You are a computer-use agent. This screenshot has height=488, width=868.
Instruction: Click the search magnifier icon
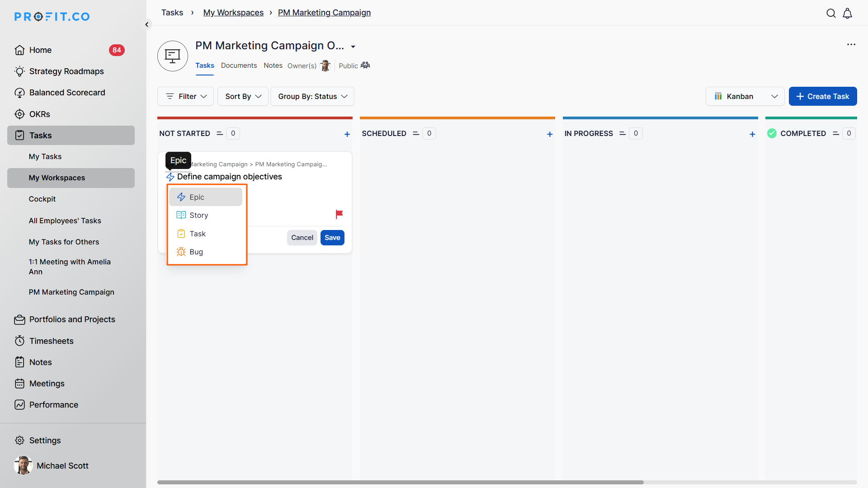(x=831, y=13)
